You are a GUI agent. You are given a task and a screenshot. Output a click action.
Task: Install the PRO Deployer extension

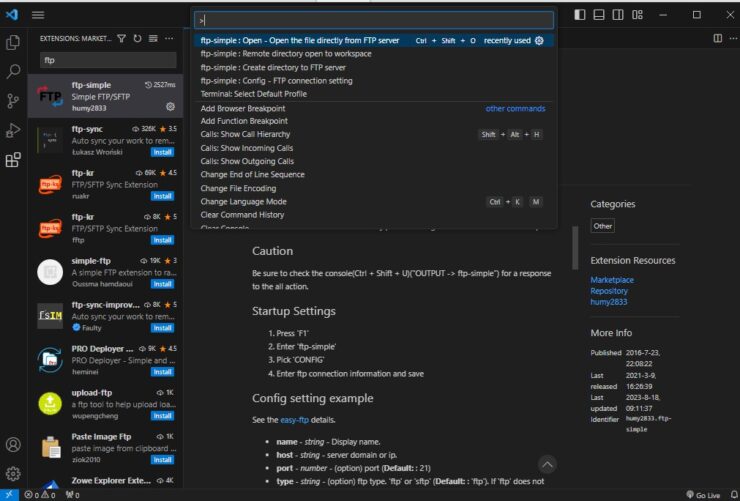(162, 372)
